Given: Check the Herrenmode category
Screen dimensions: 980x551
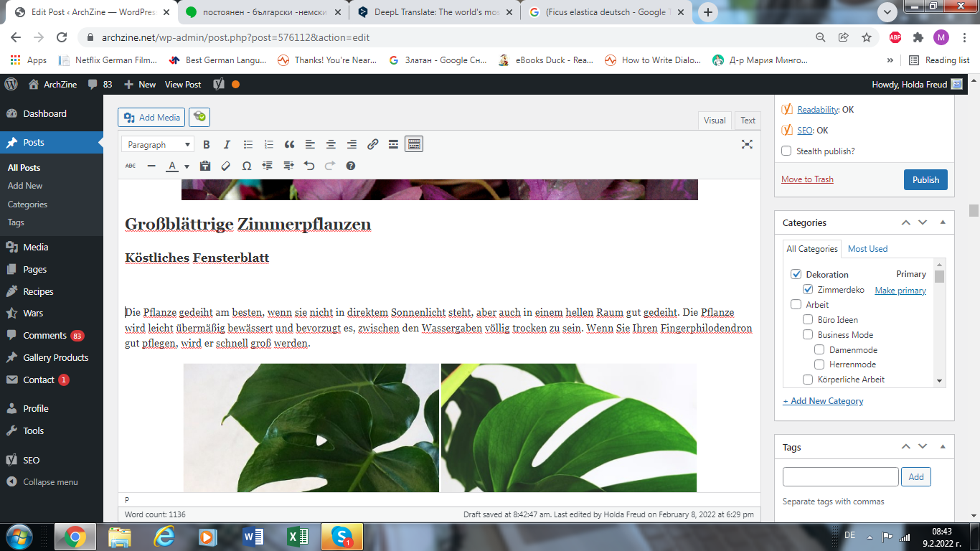Looking at the screenshot, I should pos(819,364).
